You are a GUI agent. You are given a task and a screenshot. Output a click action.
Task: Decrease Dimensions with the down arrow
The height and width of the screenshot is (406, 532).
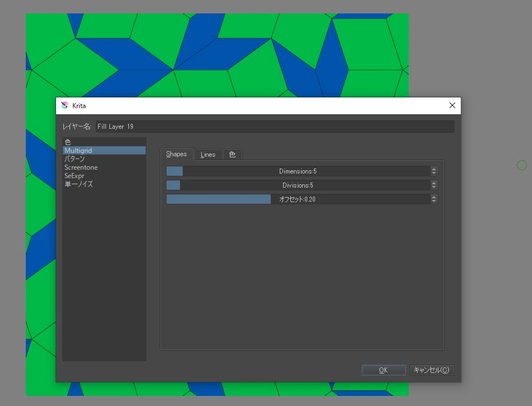434,174
